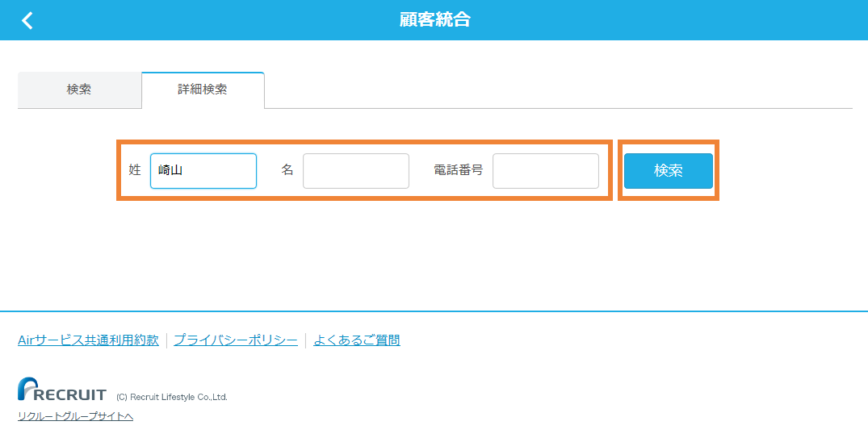Select the 詳細検索 tab
Viewport: 868px width, 438px height.
203,90
